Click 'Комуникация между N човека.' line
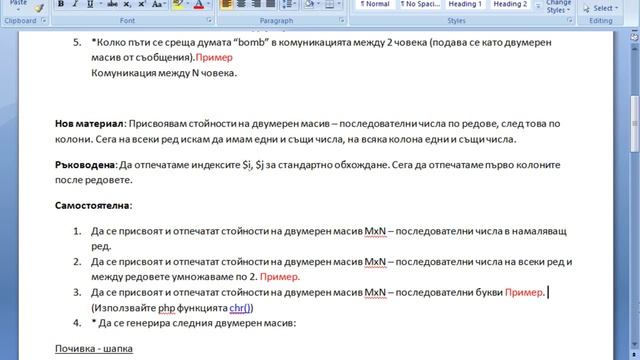Image resolution: width=640 pixels, height=360 pixels. [x=164, y=73]
